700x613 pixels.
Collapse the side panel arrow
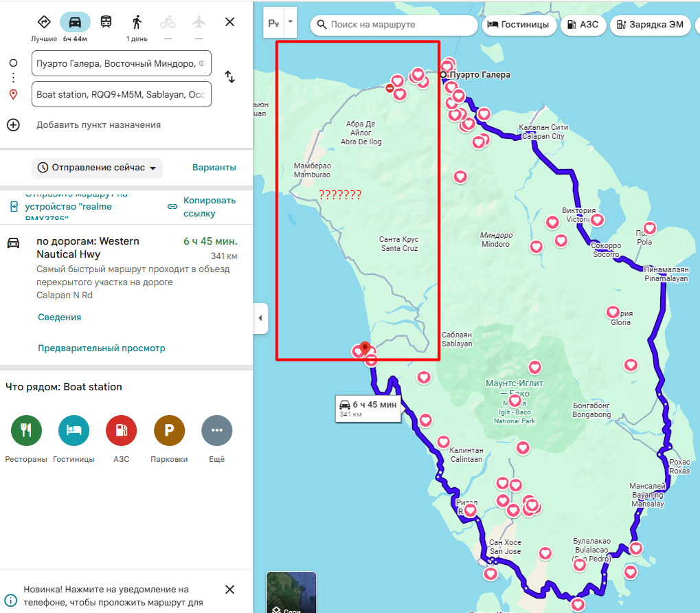point(260,318)
